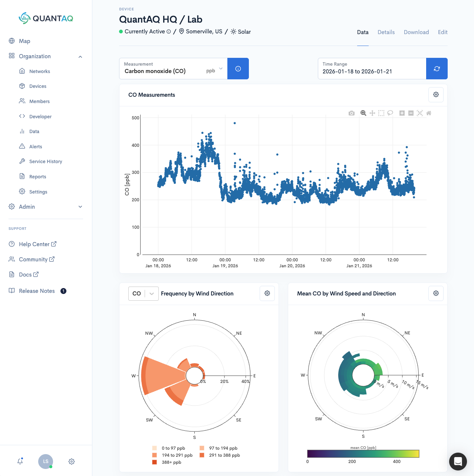Switch to the Details tab
Viewport: 474px width, 476px height.
386,32
